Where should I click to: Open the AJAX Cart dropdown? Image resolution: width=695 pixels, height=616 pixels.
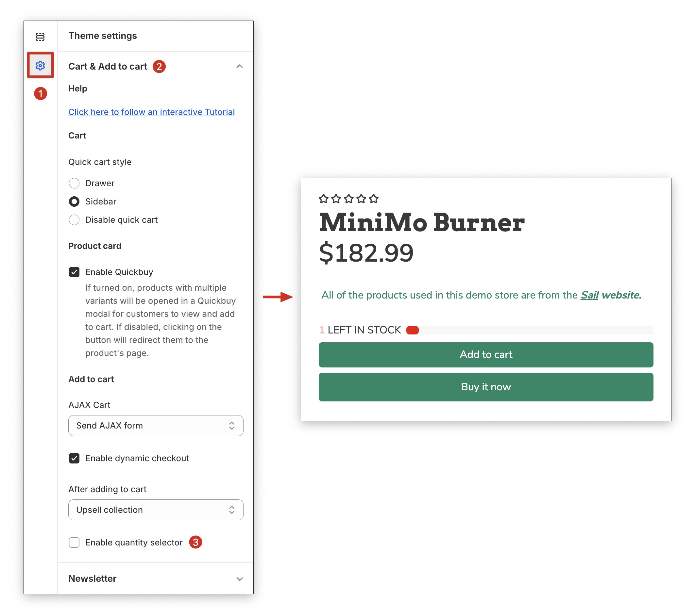(156, 426)
